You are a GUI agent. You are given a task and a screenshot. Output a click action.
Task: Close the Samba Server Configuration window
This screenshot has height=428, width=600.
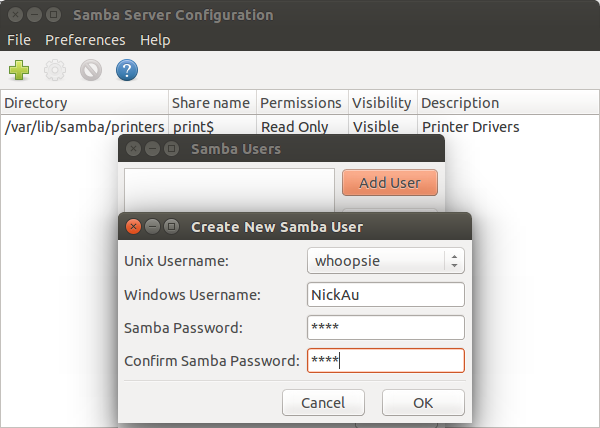[15, 15]
